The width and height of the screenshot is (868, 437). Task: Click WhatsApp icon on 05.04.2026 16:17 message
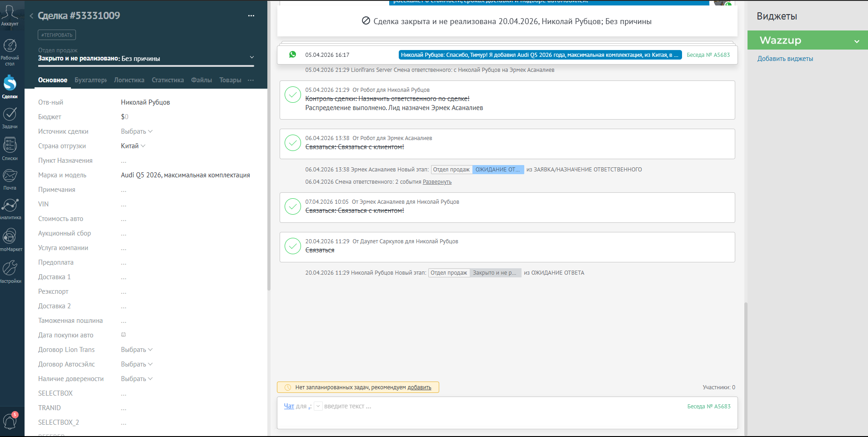point(293,55)
